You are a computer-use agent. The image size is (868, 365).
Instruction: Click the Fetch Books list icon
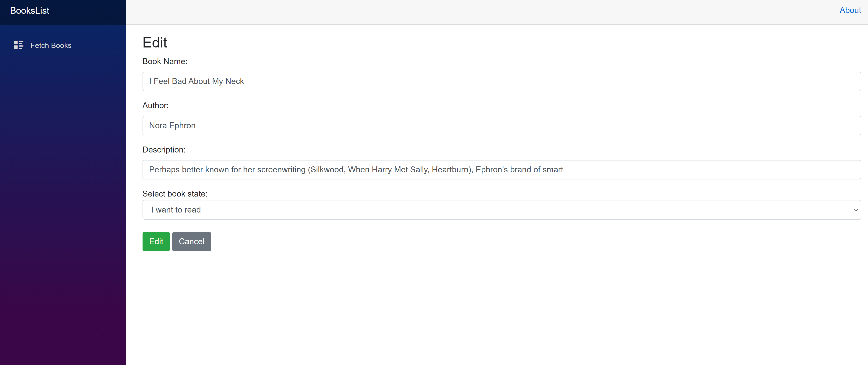point(18,45)
